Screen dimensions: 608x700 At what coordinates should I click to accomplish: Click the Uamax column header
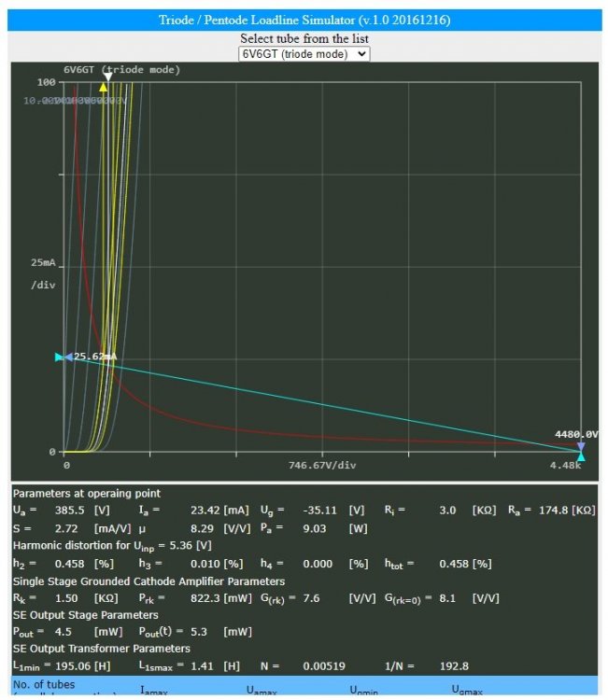[x=264, y=691]
